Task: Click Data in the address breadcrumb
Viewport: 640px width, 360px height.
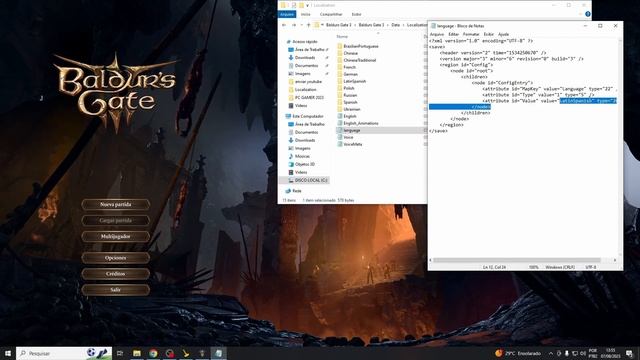Action: click(396, 25)
